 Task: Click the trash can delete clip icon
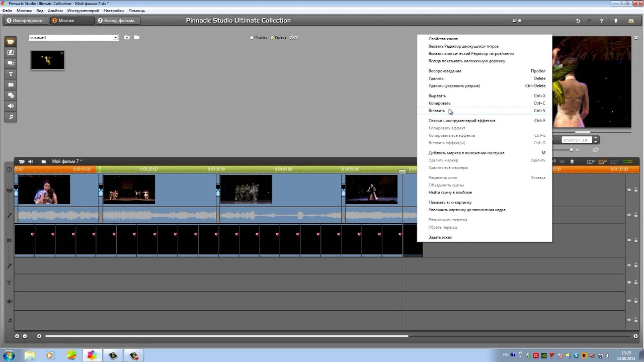tap(572, 161)
